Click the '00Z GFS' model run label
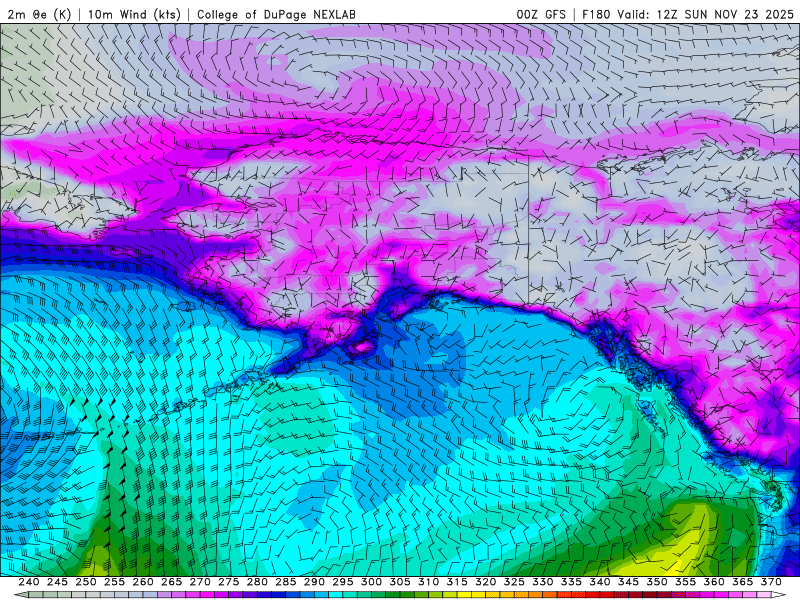 click(541, 14)
